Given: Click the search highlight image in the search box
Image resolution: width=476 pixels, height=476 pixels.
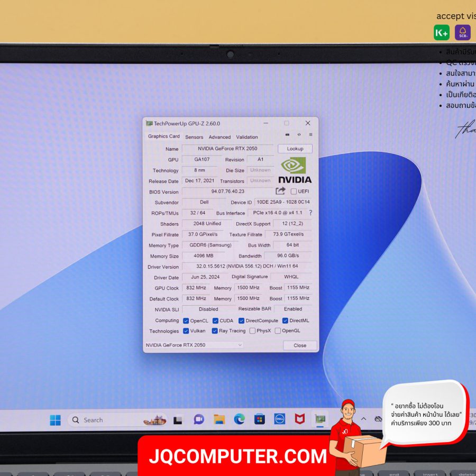Looking at the screenshot, I should [x=155, y=420].
